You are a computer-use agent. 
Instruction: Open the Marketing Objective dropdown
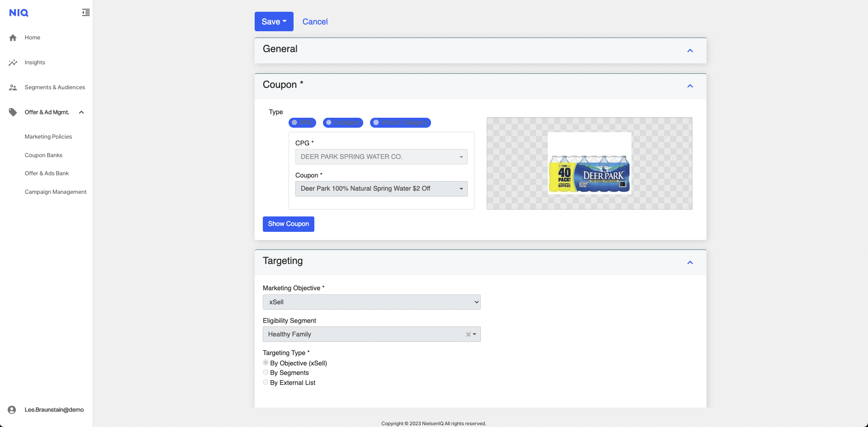click(x=371, y=302)
